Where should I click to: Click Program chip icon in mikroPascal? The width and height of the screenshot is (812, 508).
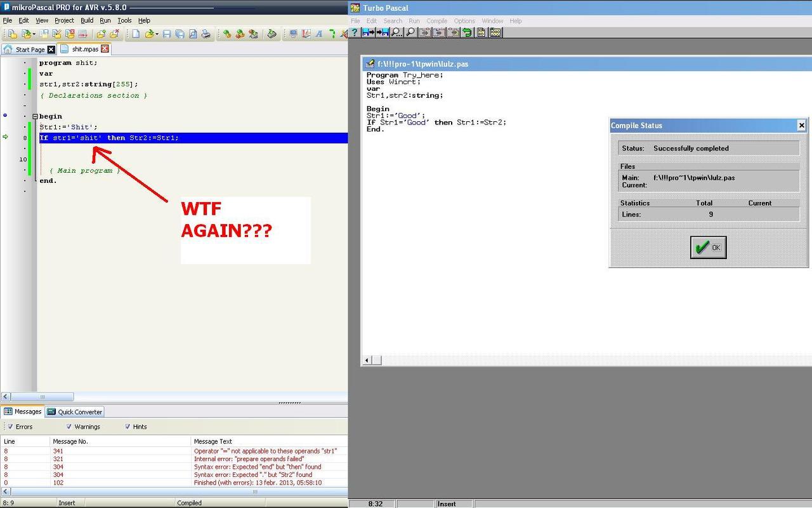click(272, 34)
